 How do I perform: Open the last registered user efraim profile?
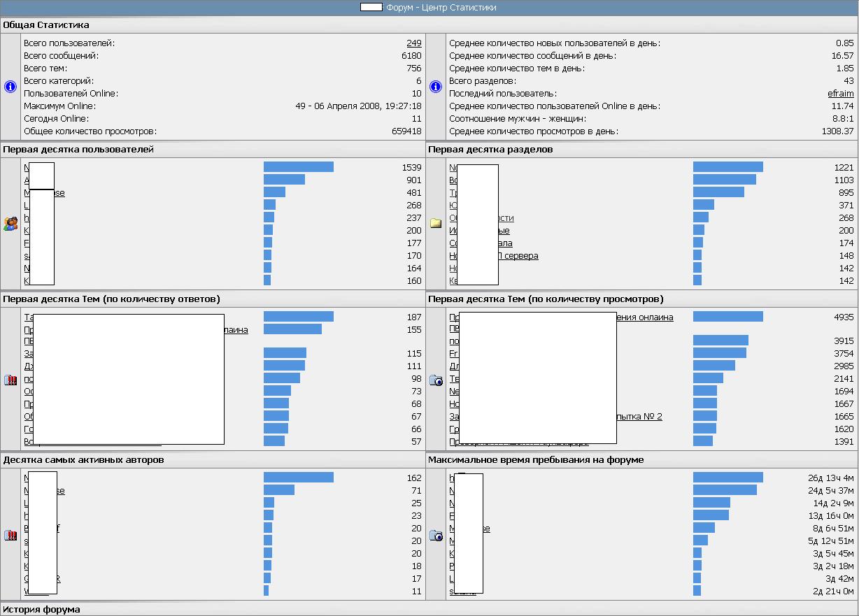click(x=840, y=94)
